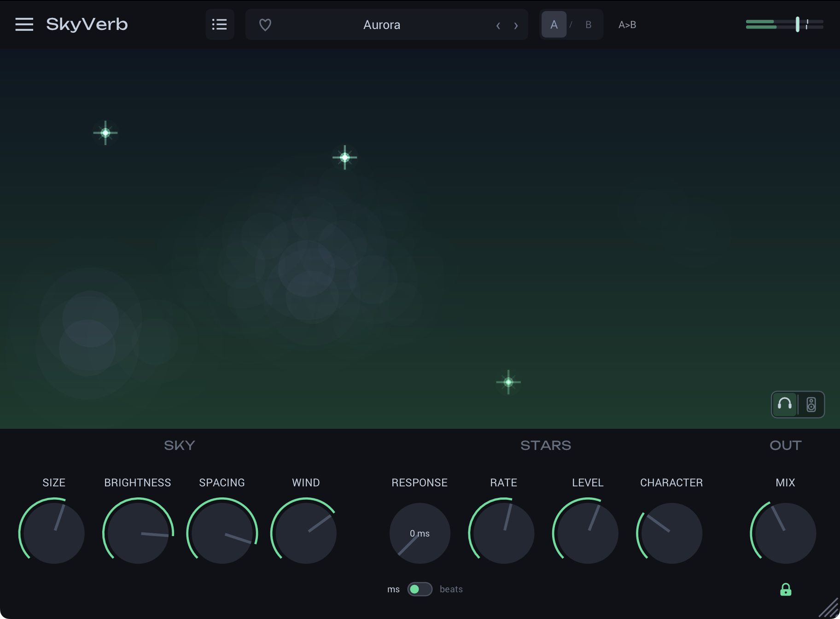840x619 pixels.
Task: Copy A to B with A>B button
Action: click(x=627, y=25)
